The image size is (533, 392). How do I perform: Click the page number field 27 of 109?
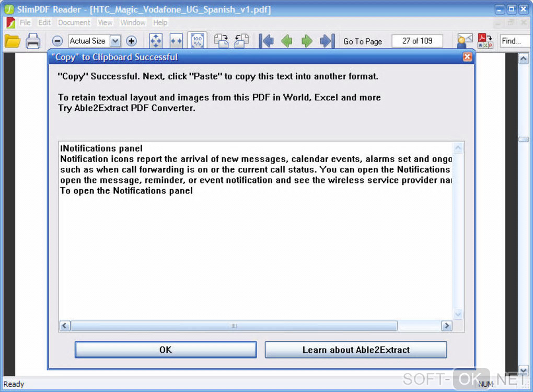click(417, 41)
